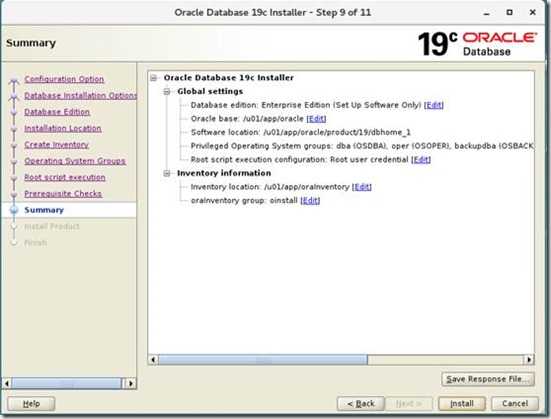The width and height of the screenshot is (551, 419).
Task: Go to Configuration Option step
Action: click(64, 79)
